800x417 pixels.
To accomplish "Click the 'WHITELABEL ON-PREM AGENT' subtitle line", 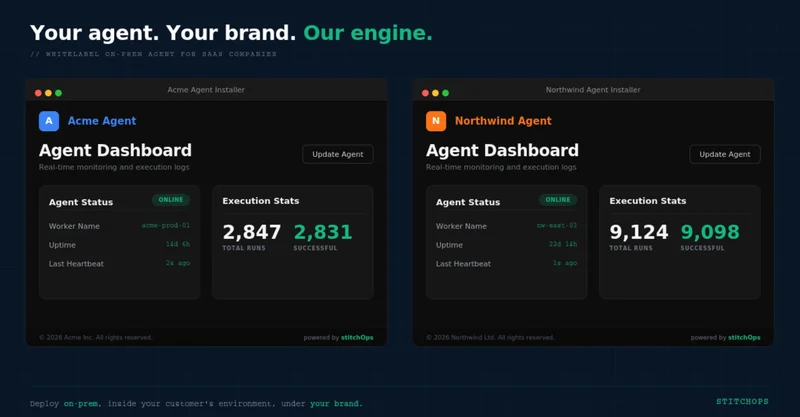I will point(153,54).
